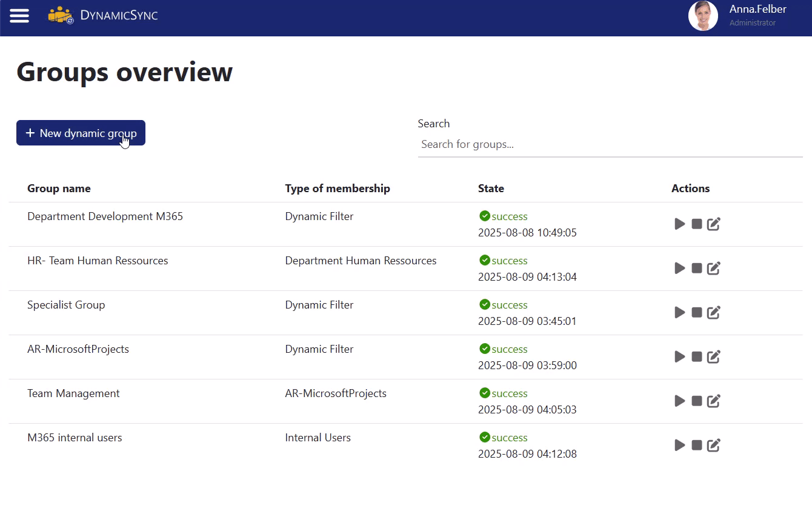The image size is (812, 531).
Task: Edit the HR- Team Human Ressources group
Action: [713, 268]
